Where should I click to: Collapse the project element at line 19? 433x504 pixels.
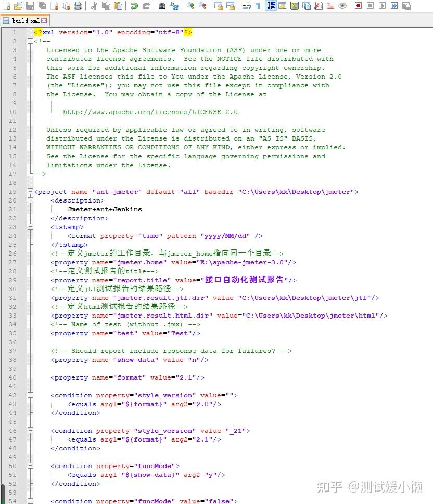tap(30, 191)
